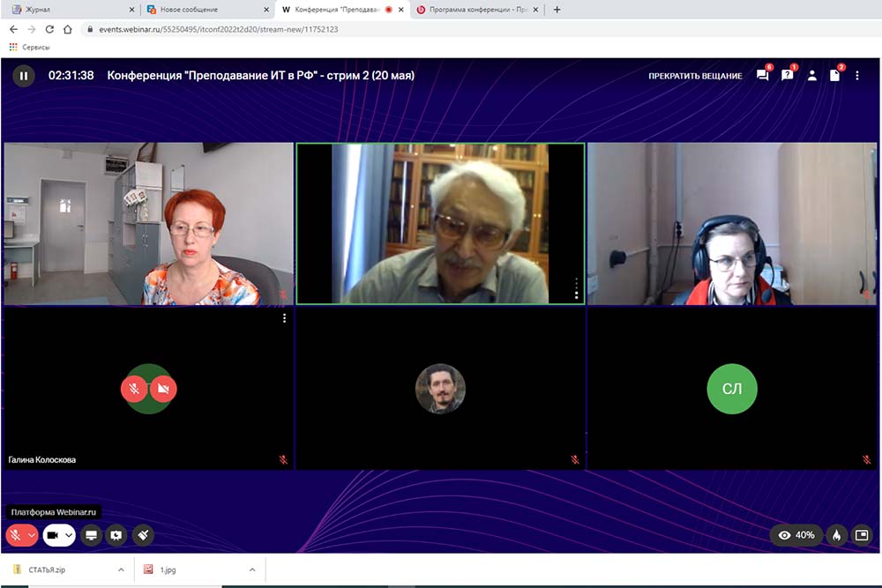Open options on the white-haired speaker's video
The height and width of the screenshot is (588, 882).
coord(576,288)
